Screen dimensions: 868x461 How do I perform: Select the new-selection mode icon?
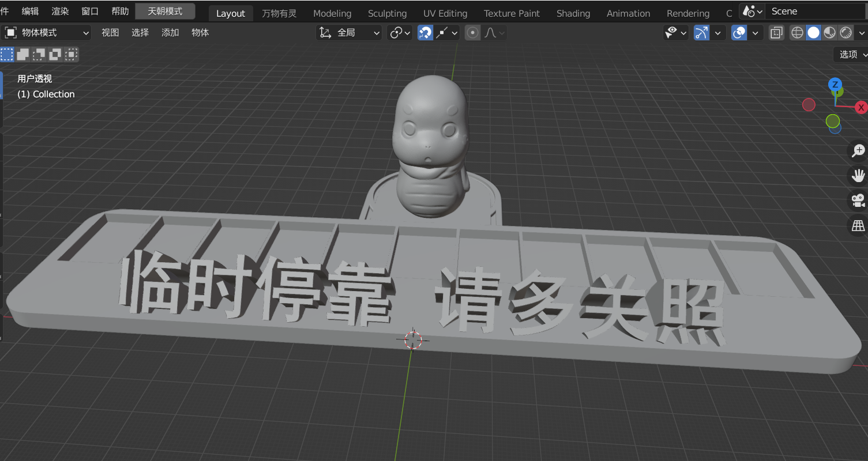tap(7, 55)
